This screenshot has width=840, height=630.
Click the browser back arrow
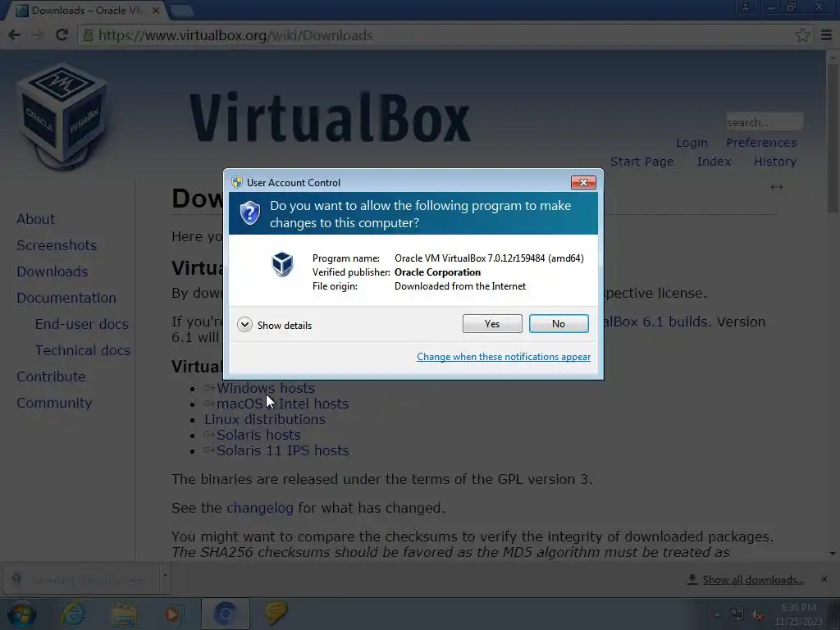[15, 35]
